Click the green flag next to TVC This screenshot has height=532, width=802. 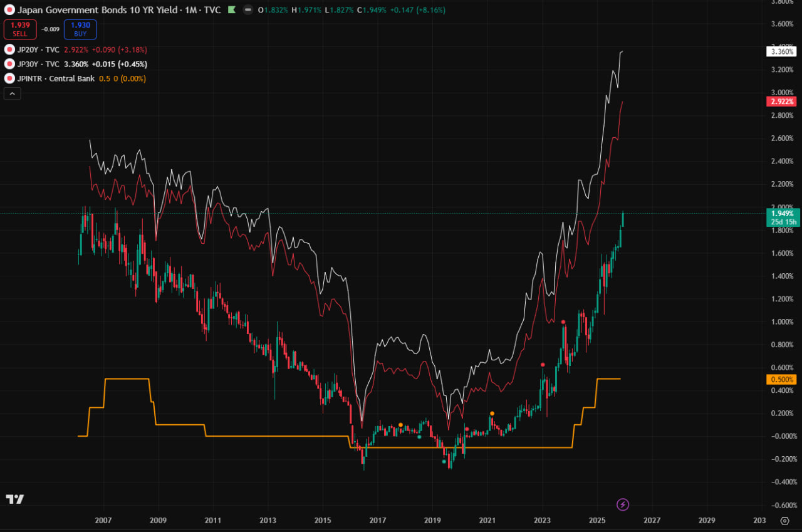point(231,10)
